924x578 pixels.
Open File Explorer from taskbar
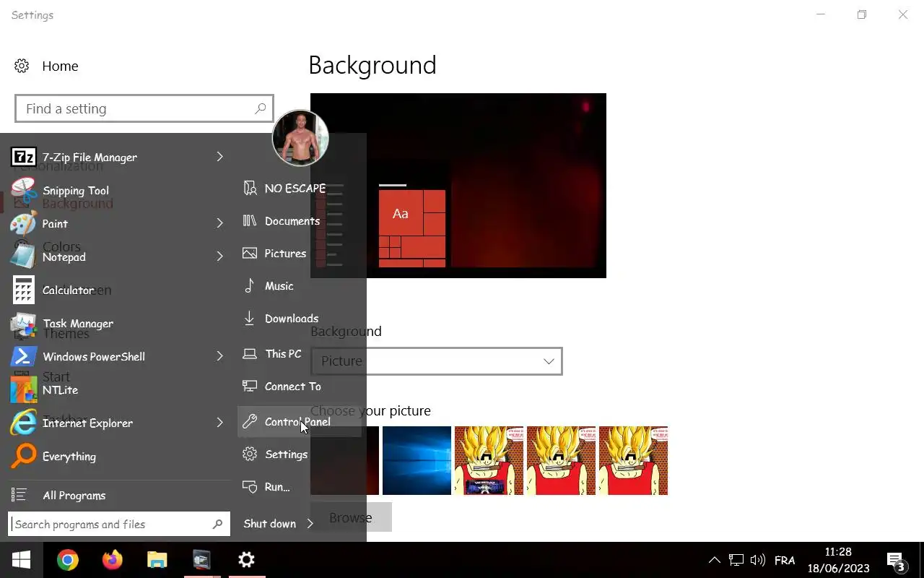point(157,560)
